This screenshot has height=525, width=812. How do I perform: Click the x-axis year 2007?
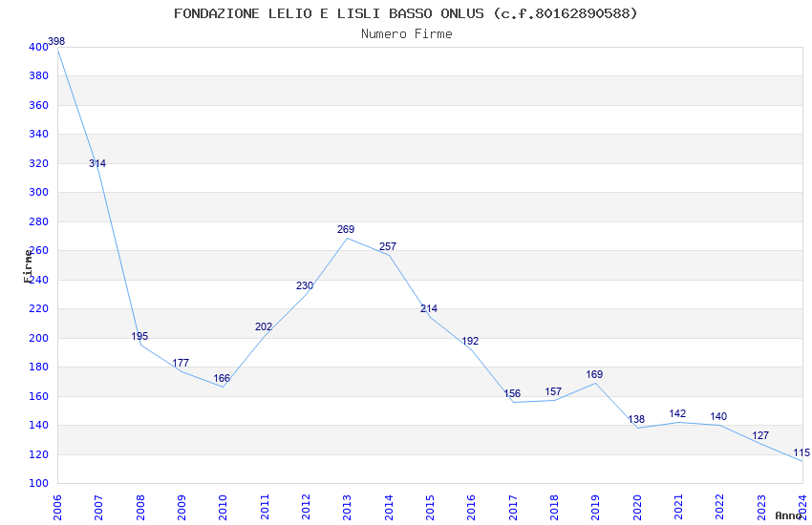click(99, 508)
